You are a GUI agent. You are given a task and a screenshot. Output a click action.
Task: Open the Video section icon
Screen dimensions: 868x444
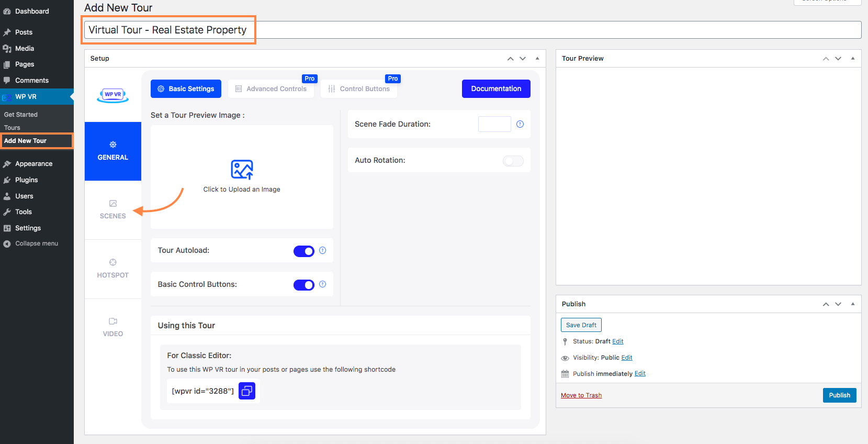(113, 321)
